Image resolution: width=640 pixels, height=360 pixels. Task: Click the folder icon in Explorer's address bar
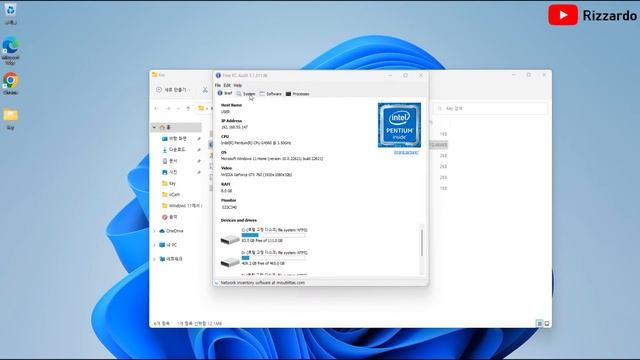pos(201,109)
